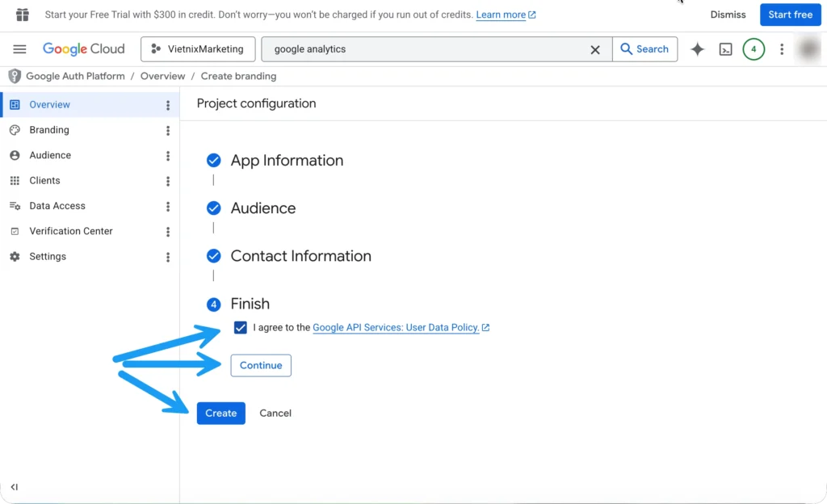Click the Continue button

click(x=261, y=365)
